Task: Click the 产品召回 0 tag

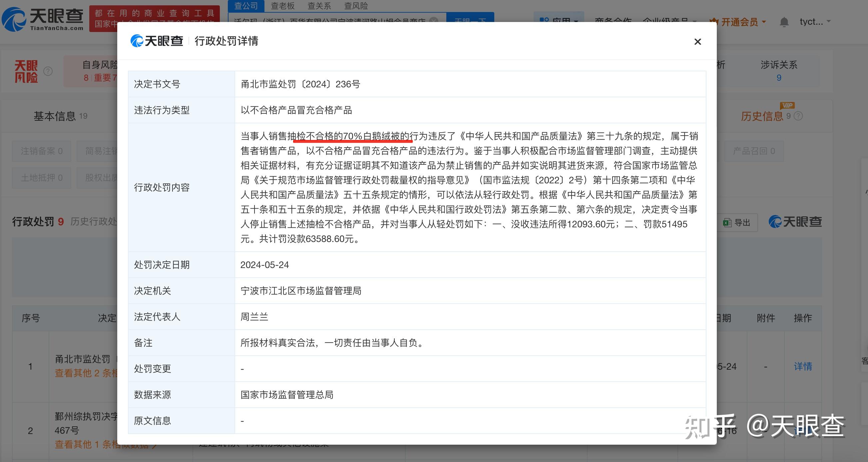Action: tap(754, 151)
